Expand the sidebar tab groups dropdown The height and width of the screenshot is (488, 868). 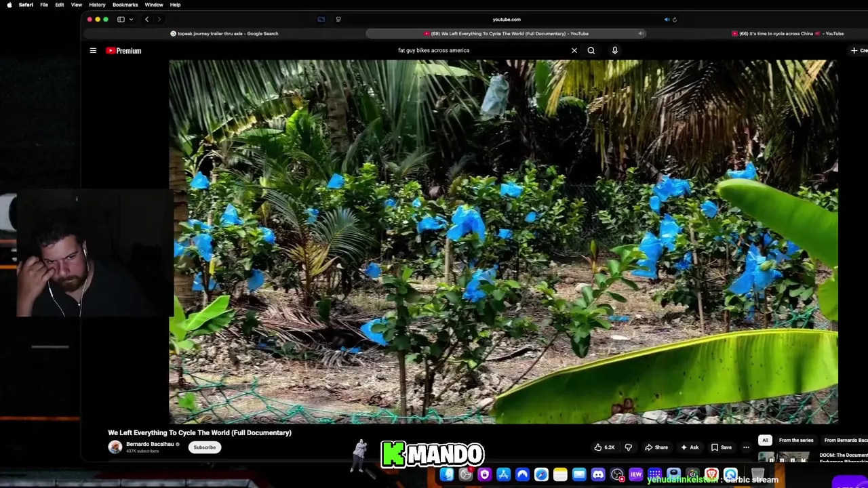131,20
